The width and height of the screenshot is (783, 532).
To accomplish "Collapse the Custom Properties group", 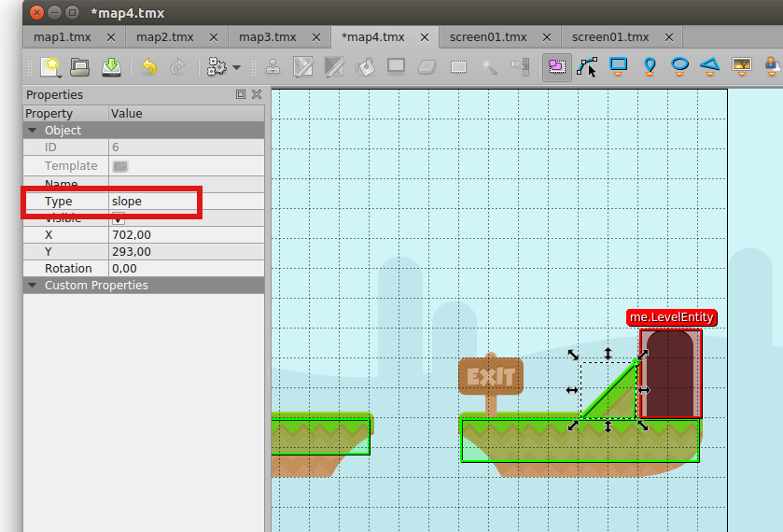I will pyautogui.click(x=33, y=286).
